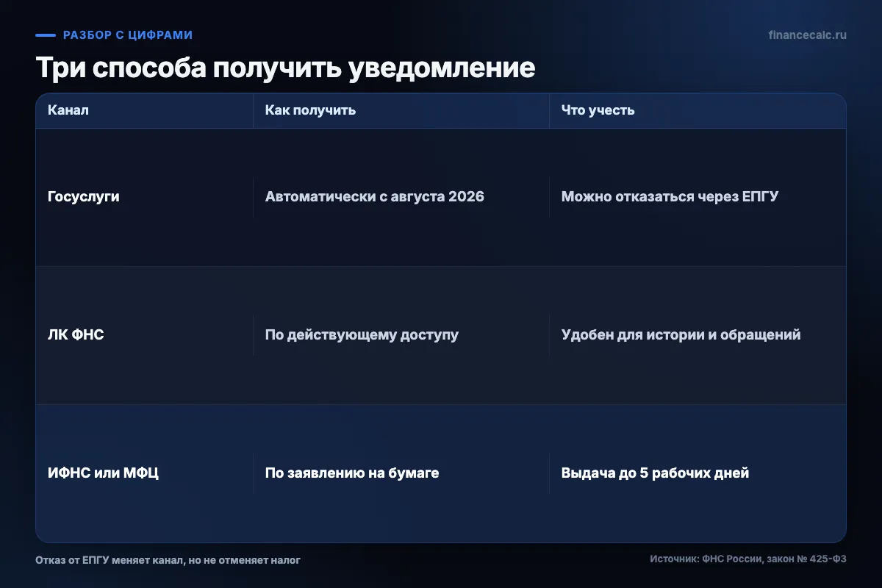
Task: Open the financecalc.ru site label
Action: 807,35
